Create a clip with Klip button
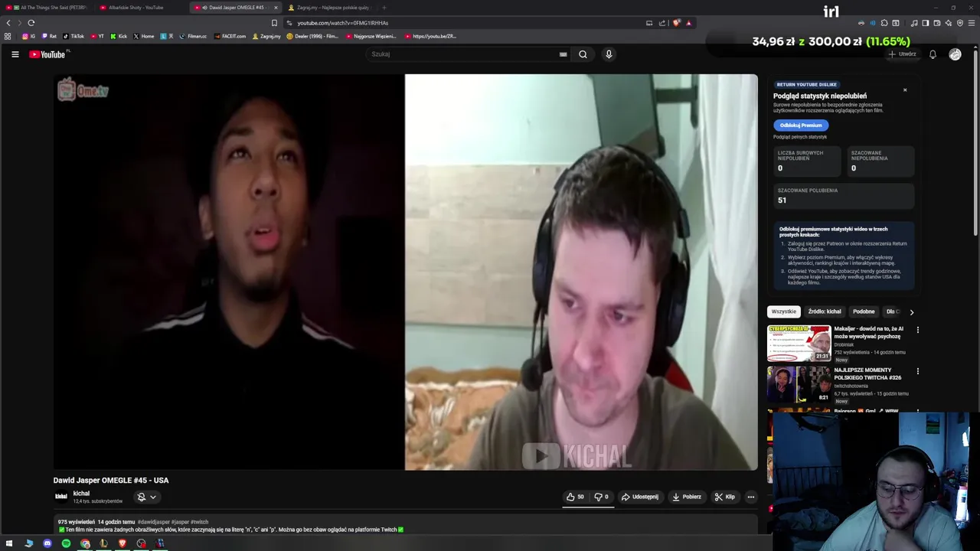Viewport: 980px width, 551px height. coord(724,497)
